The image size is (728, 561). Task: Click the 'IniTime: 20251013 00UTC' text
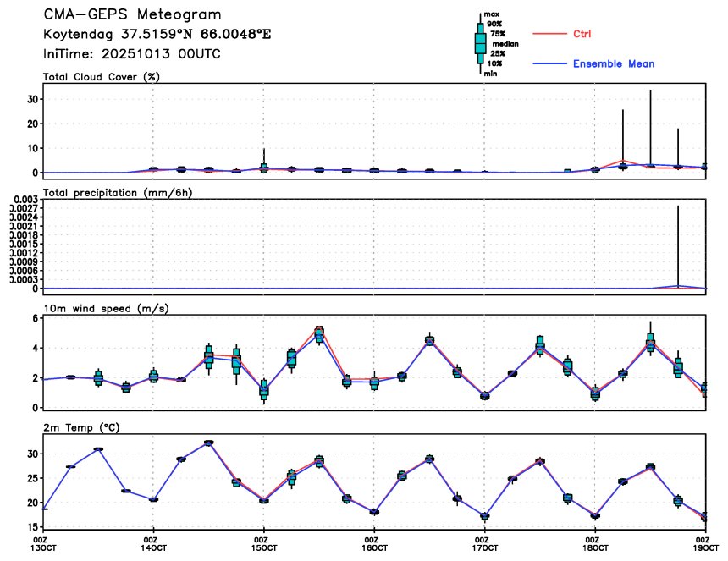[132, 54]
